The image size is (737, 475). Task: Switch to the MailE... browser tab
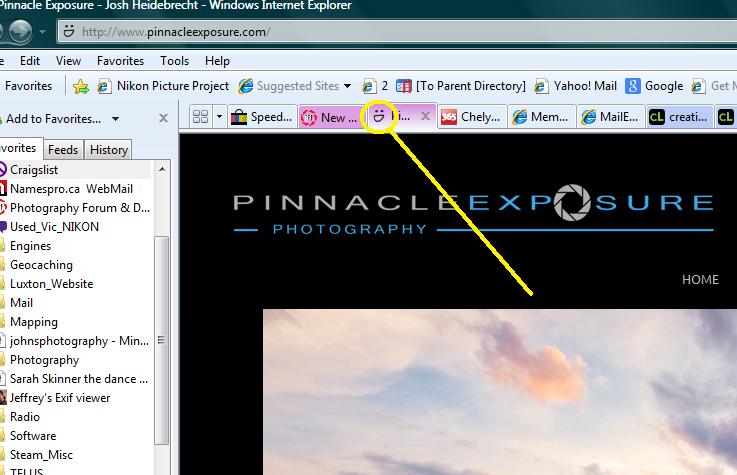(611, 117)
